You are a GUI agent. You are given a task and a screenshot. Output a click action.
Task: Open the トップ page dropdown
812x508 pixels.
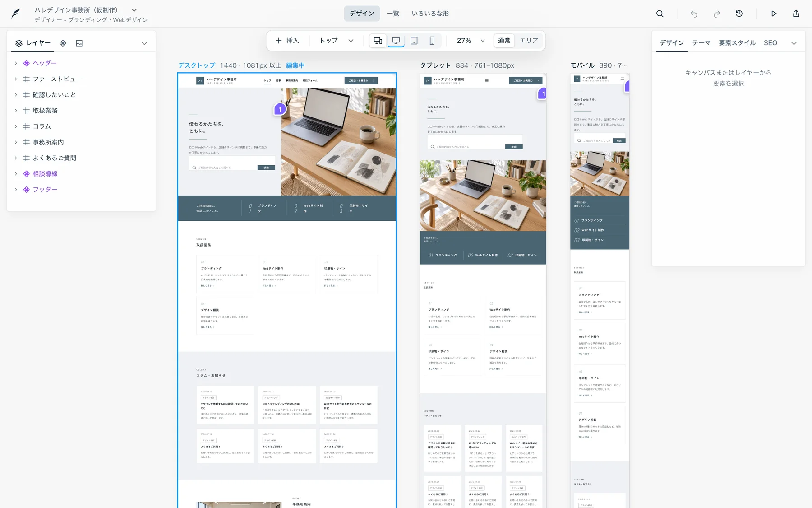[x=337, y=41]
